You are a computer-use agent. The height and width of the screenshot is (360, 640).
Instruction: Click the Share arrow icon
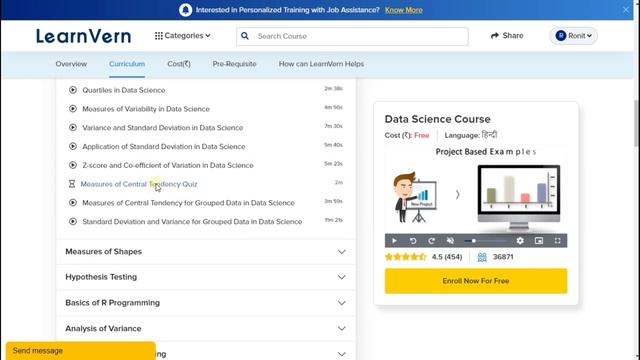click(495, 36)
